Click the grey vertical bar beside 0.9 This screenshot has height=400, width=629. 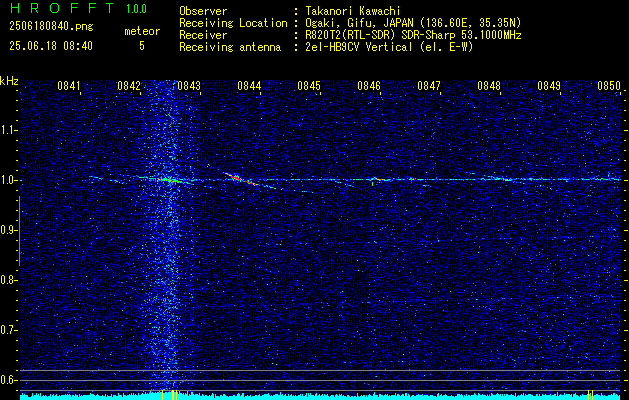[x=19, y=231]
